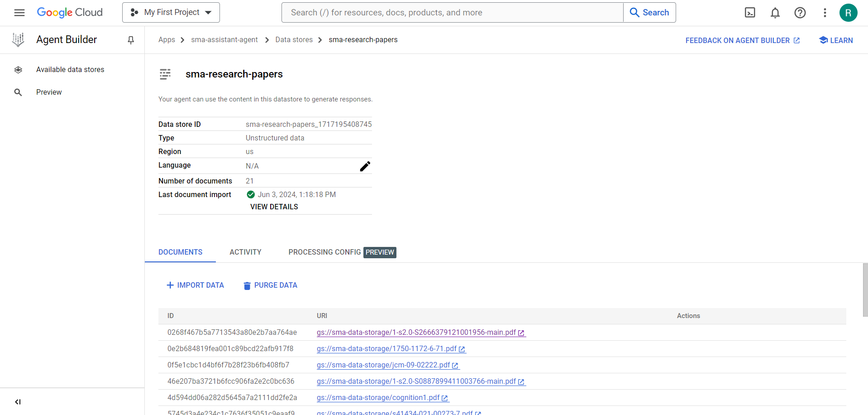The width and height of the screenshot is (868, 415).
Task: Open the 1750-1172-6-71.pdf link
Action: [391, 349]
